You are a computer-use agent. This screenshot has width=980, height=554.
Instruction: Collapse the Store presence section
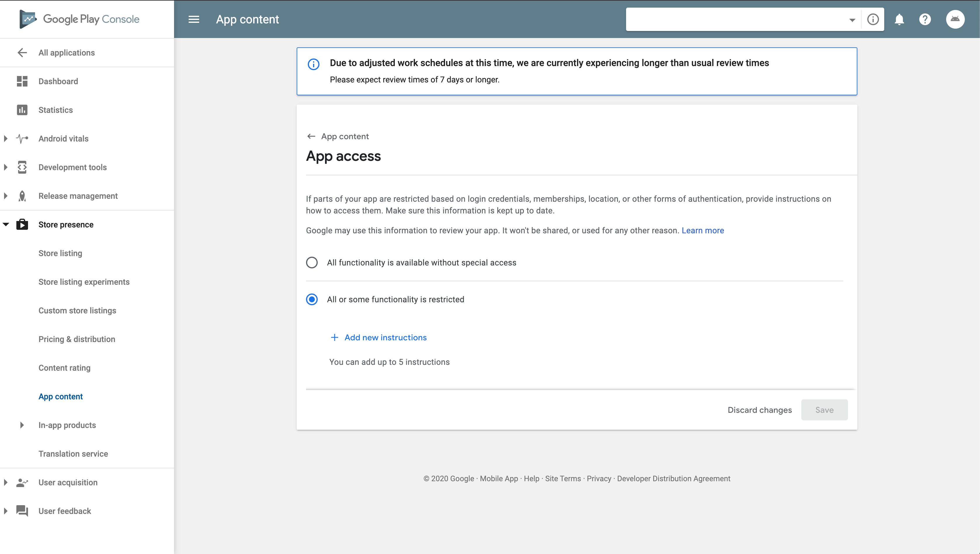6,225
